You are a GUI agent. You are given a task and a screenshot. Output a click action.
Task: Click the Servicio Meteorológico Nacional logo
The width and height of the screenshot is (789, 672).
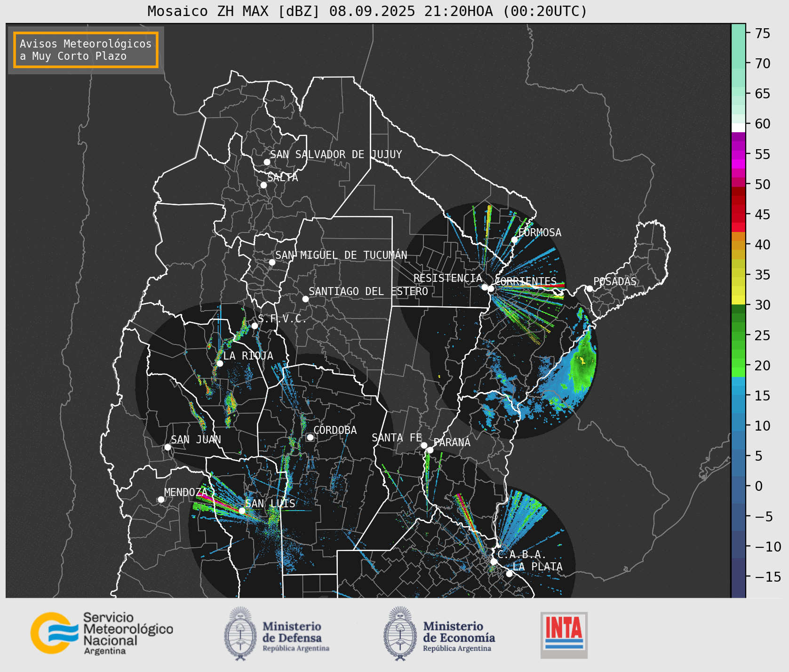(x=102, y=633)
